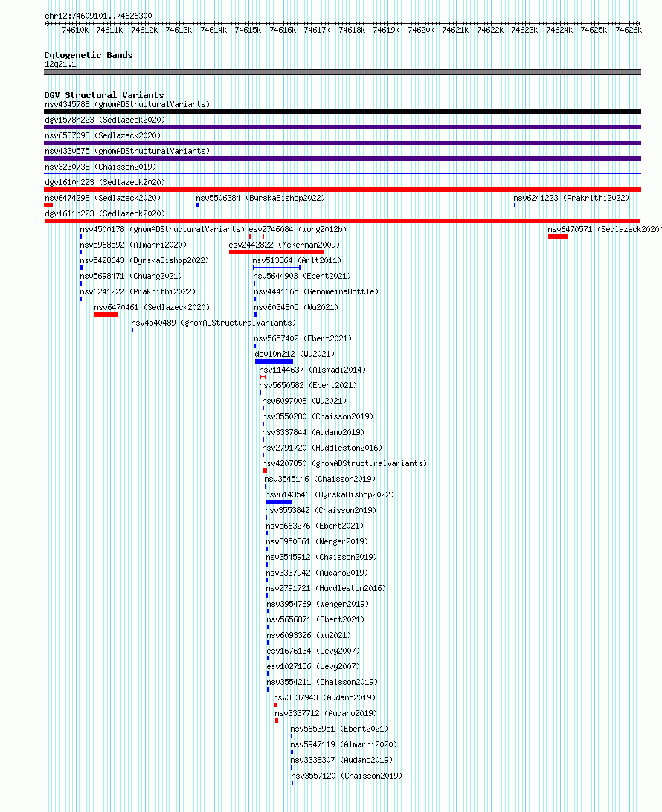Image resolution: width=662 pixels, height=812 pixels.
Task: Click red bar under nsv6470461 Sedlazeck2020
Action: pyautogui.click(x=106, y=315)
